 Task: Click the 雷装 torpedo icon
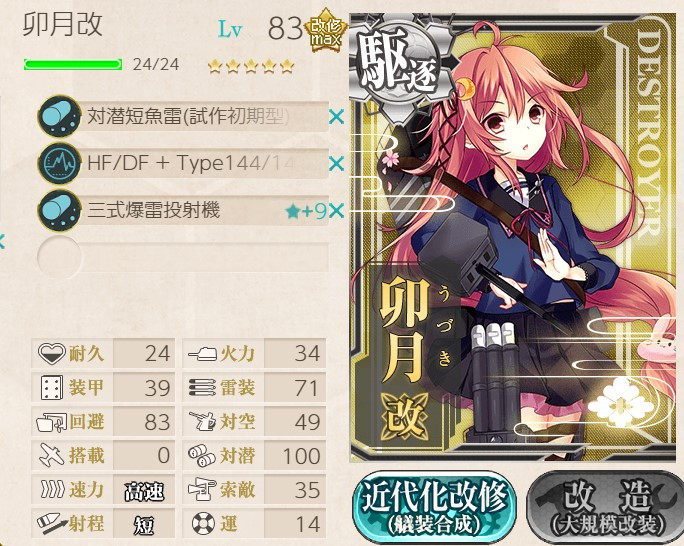202,387
